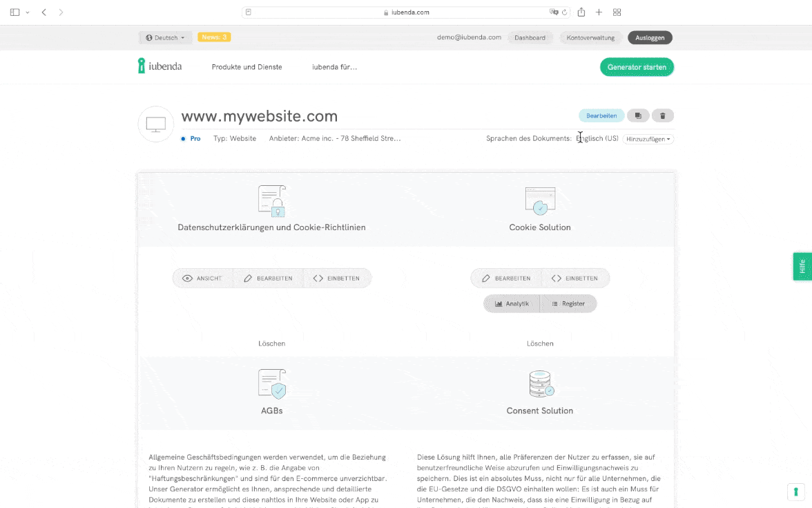Open Produkte und Dienste menu
The height and width of the screenshot is (508, 812).
point(246,67)
